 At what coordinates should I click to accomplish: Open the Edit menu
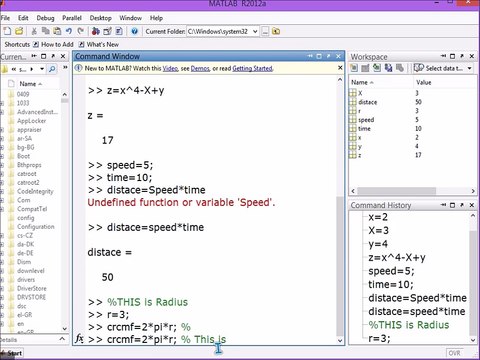(23, 18)
